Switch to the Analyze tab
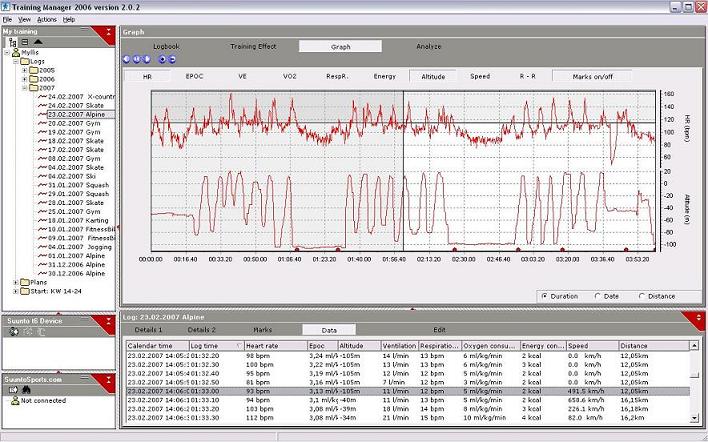This screenshot has height=442, width=708. [429, 47]
